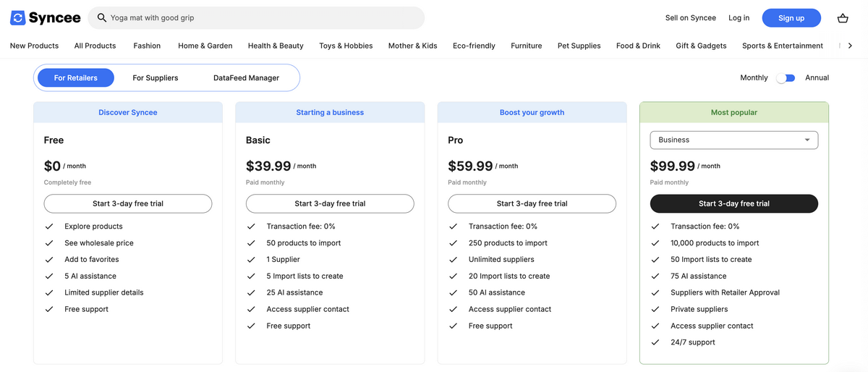Click checkmark beside Add to favorites
Screen dimensions: 868x372
coord(49,259)
